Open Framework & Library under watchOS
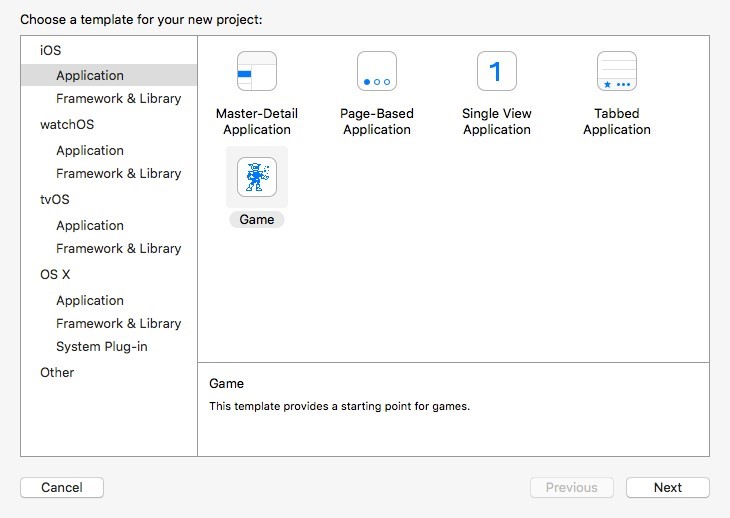The width and height of the screenshot is (730, 518). coord(118,173)
